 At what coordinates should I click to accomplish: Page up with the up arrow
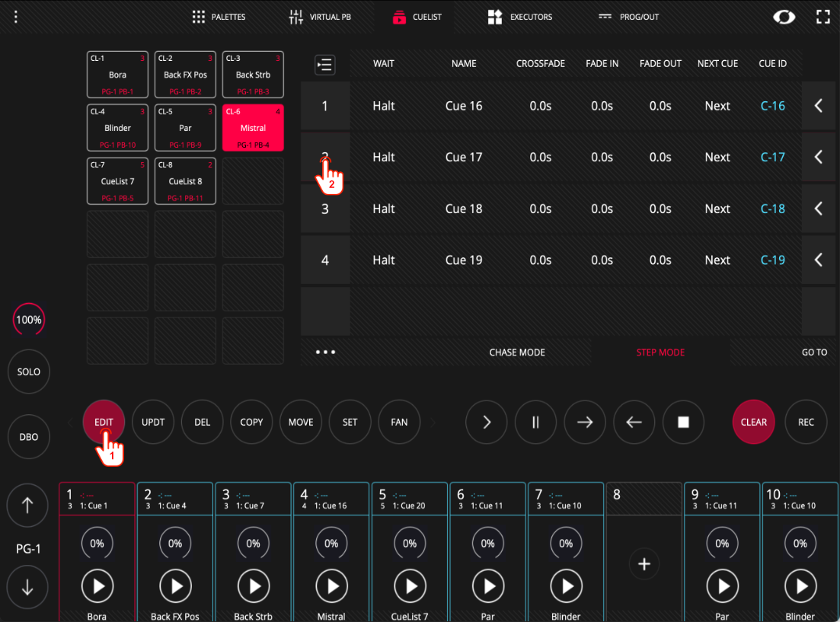click(x=27, y=505)
